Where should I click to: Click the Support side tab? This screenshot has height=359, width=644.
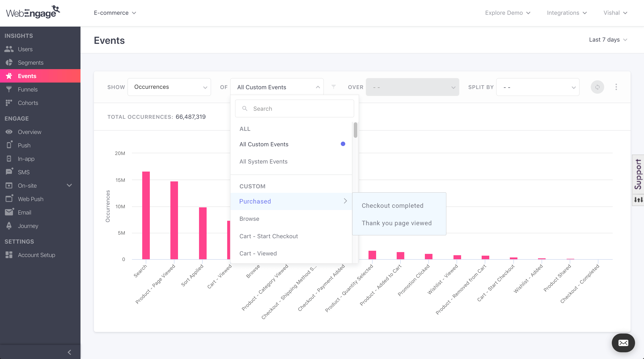point(638,174)
